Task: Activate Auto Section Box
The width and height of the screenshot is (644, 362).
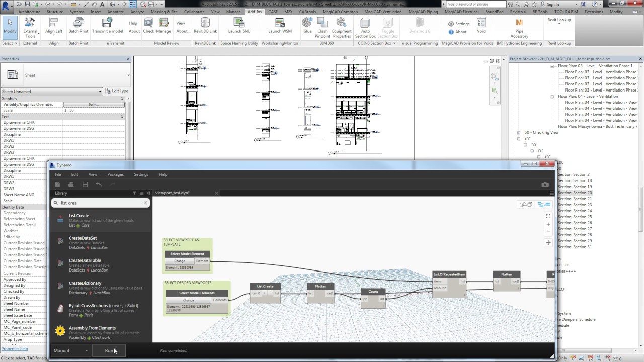Action: 365,28
